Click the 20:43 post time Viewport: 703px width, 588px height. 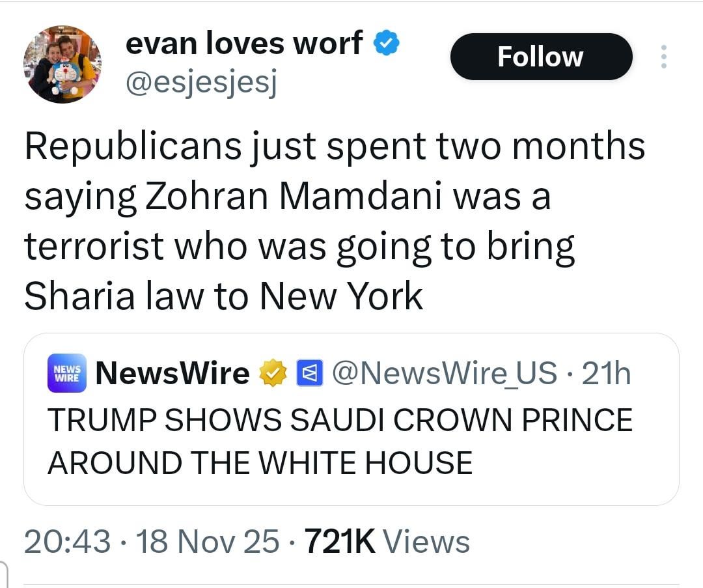click(x=66, y=542)
